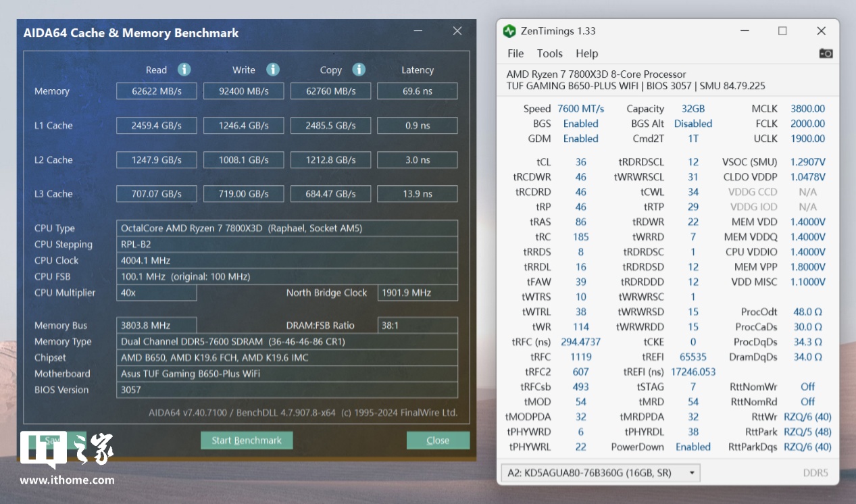Click the Close button in AIDA64
Viewport: 856px width, 504px height.
(x=438, y=440)
